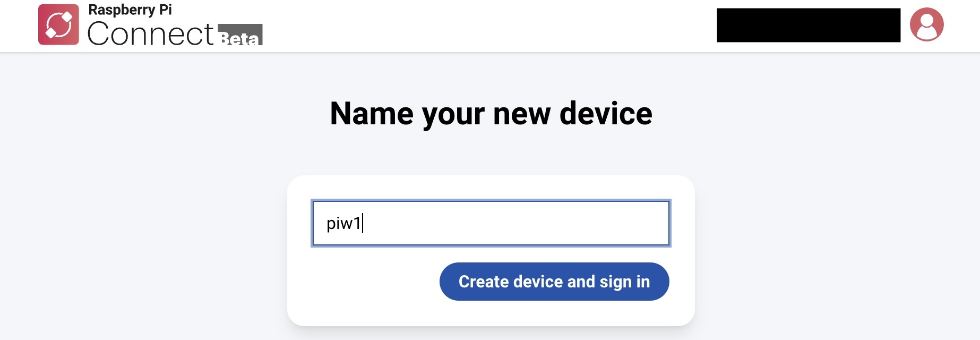This screenshot has width=980, height=340.
Task: Click the blue sign-in button label text
Action: tap(554, 282)
